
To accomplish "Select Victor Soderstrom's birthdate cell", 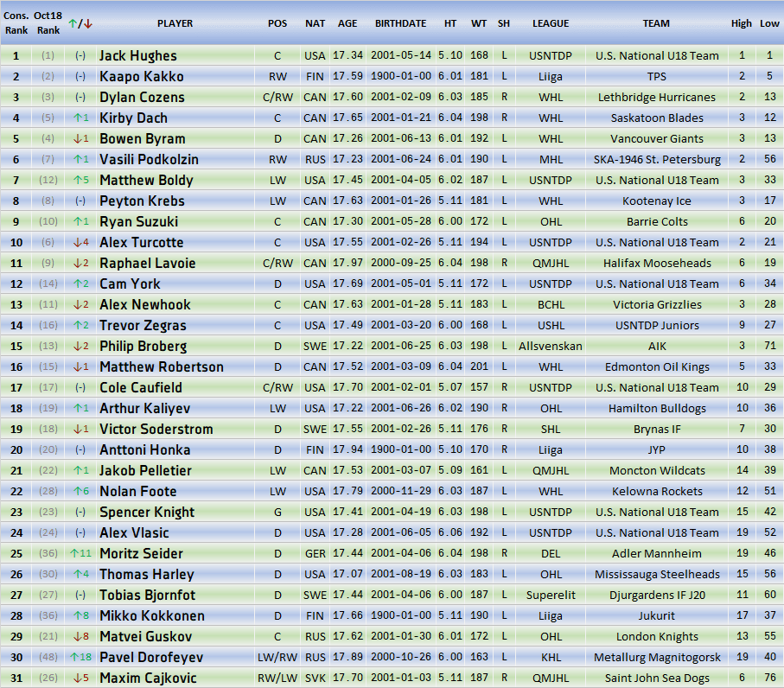I will [399, 429].
